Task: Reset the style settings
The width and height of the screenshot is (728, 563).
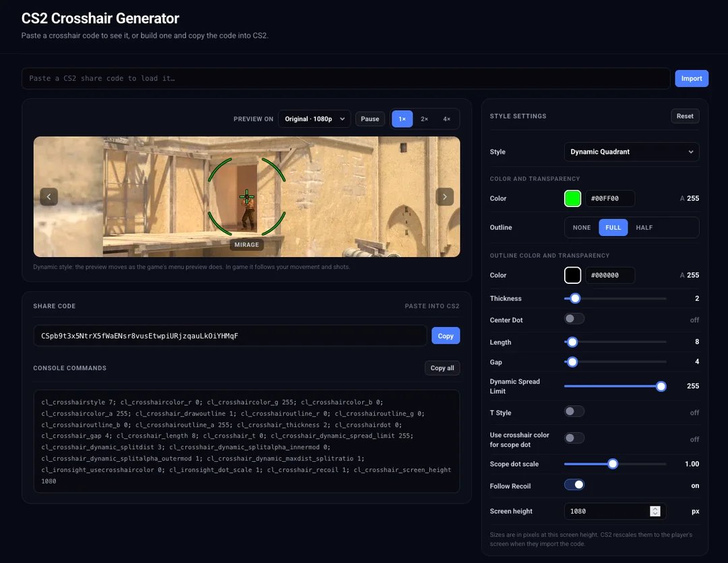Action: pos(685,116)
